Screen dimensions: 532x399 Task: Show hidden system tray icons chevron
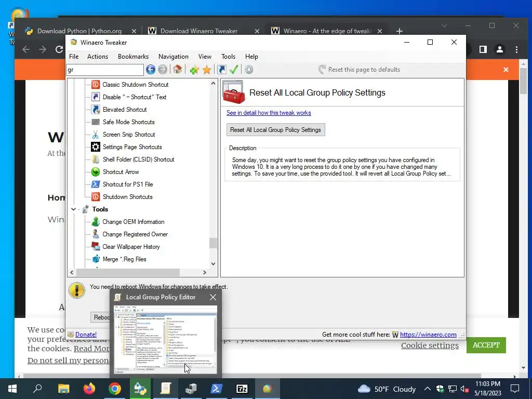(x=428, y=389)
